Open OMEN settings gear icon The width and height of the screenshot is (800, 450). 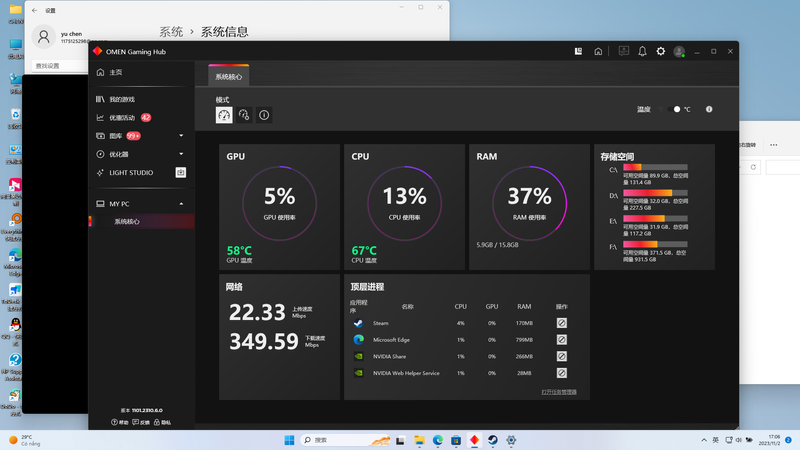pos(660,51)
